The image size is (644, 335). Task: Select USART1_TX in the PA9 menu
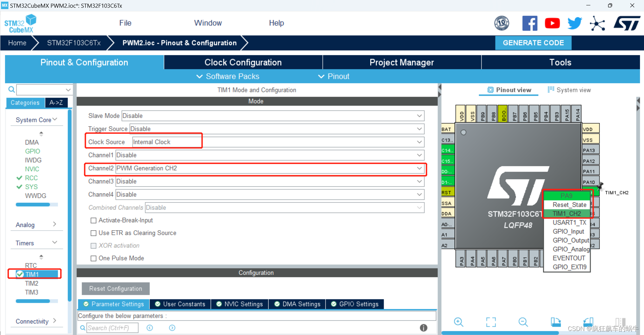pyautogui.click(x=569, y=223)
